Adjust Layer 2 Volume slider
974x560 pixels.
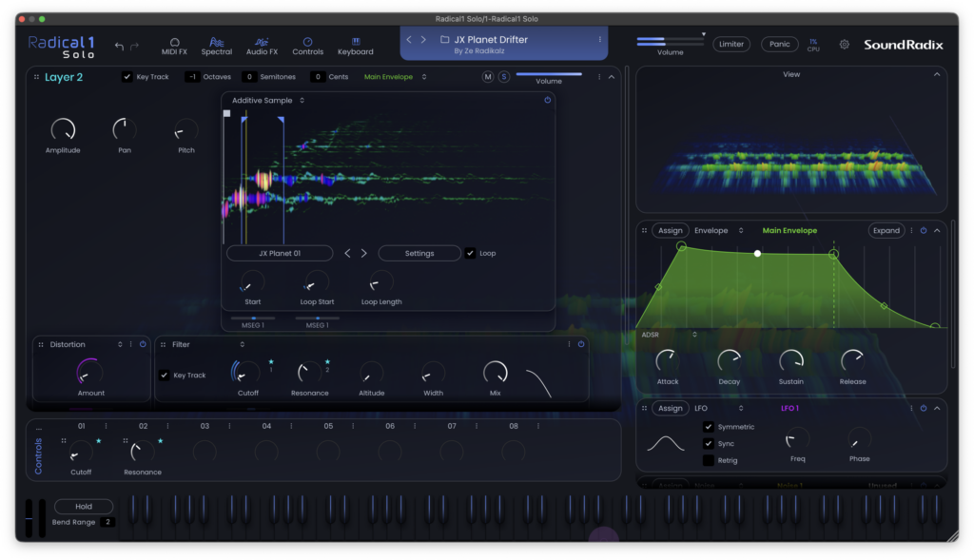point(549,74)
